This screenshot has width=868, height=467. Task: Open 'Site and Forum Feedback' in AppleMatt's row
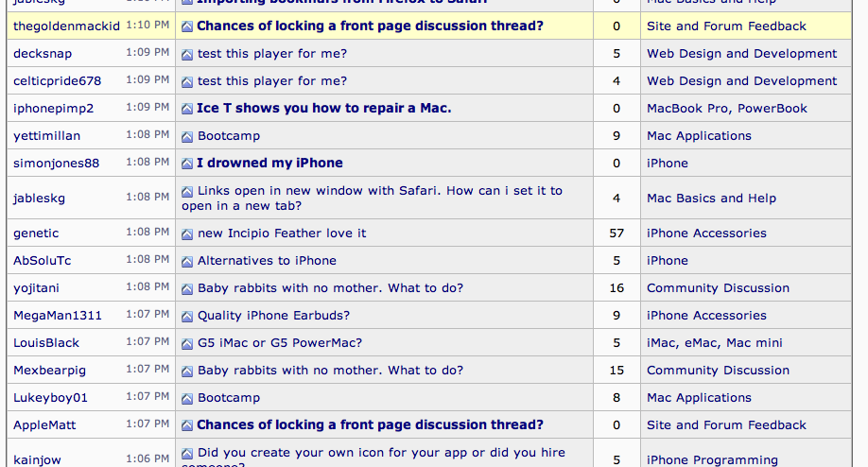tap(726, 425)
